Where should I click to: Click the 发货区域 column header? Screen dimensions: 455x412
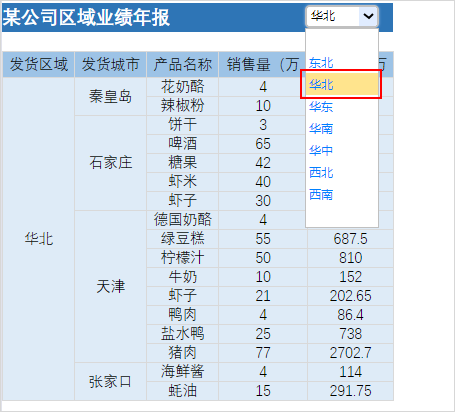pos(39,64)
